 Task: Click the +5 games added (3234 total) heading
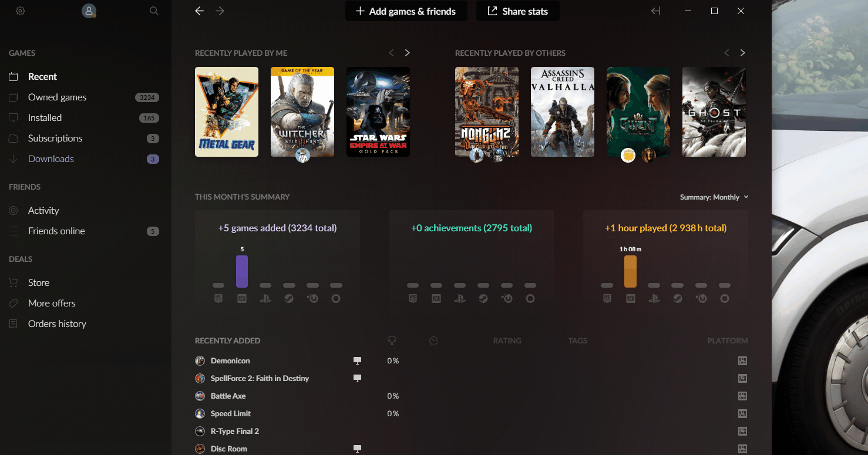click(x=277, y=228)
